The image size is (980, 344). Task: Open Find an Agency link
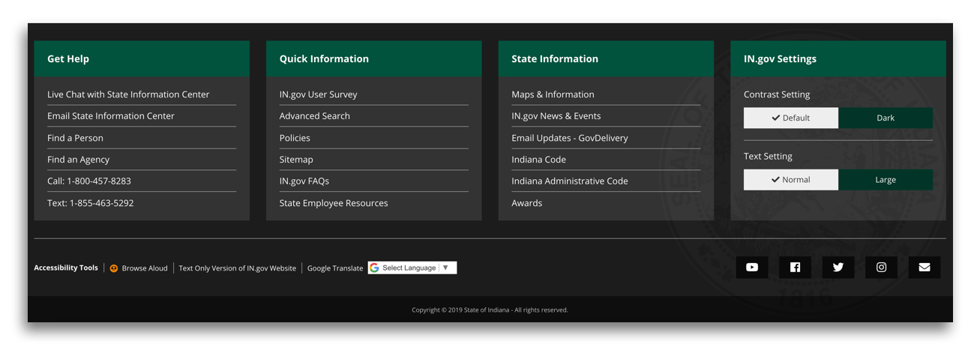(x=78, y=160)
